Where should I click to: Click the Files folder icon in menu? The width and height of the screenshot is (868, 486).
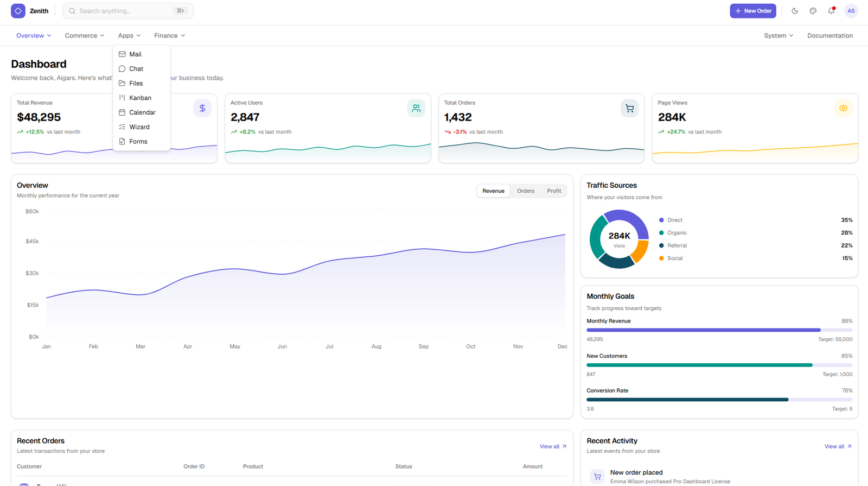pyautogui.click(x=122, y=83)
